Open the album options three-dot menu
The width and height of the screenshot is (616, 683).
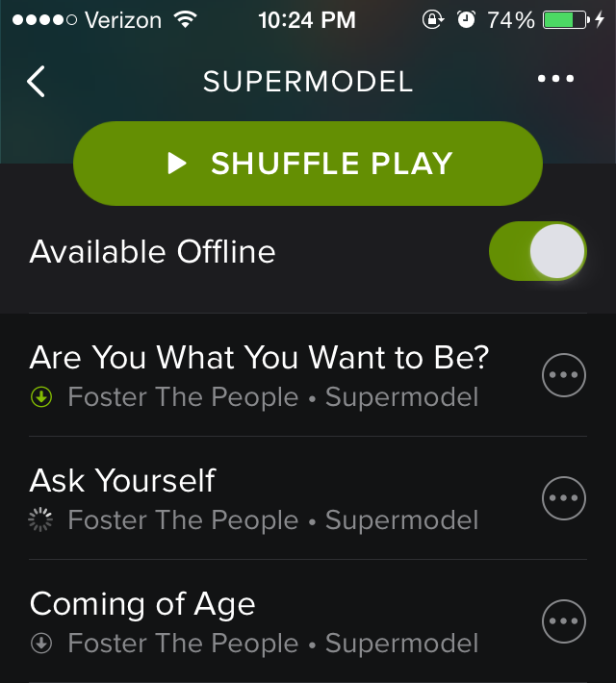(555, 80)
